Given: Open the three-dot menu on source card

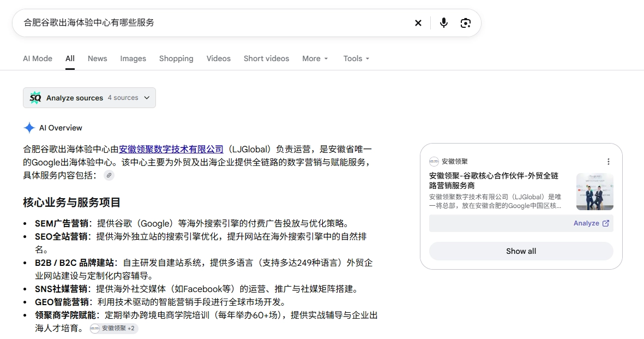Looking at the screenshot, I should [x=608, y=162].
